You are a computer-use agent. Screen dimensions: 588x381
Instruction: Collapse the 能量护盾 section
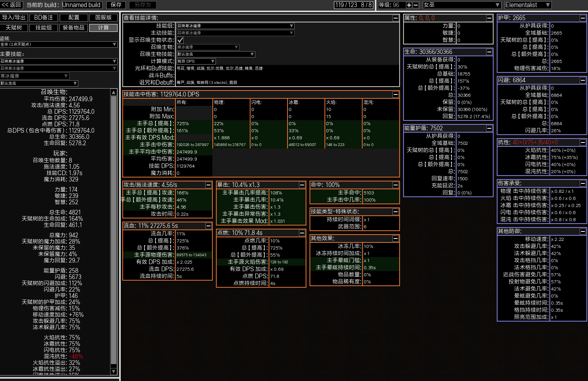(489, 128)
